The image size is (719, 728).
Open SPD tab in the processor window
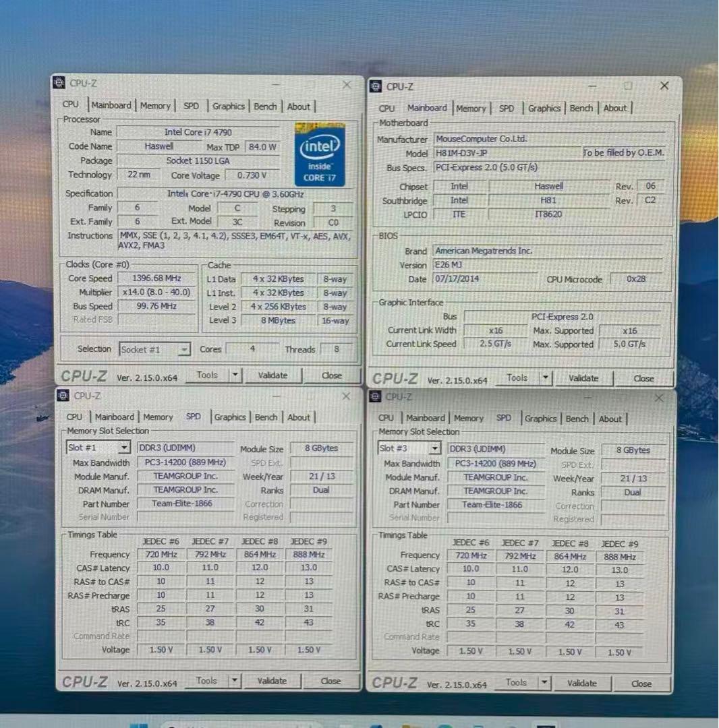pyautogui.click(x=191, y=106)
